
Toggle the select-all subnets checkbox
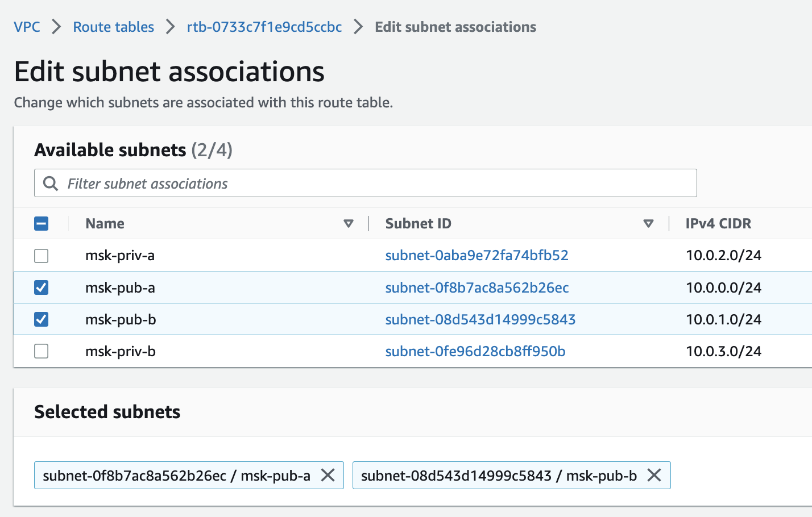tap(42, 224)
